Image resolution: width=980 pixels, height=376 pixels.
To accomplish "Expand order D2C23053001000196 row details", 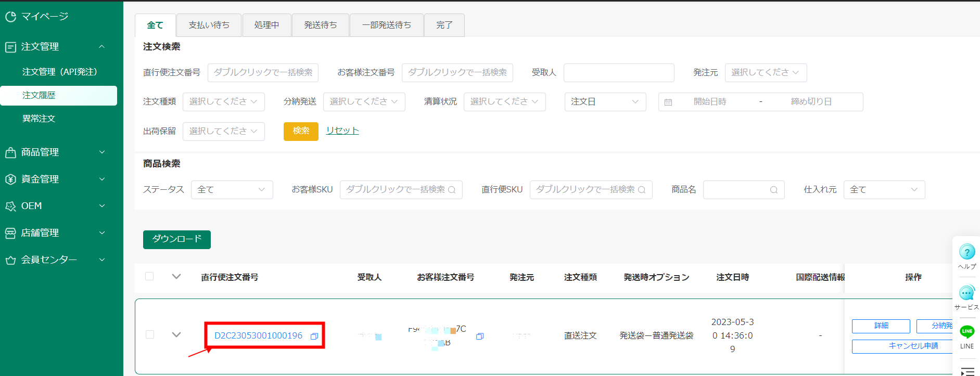I will (176, 335).
